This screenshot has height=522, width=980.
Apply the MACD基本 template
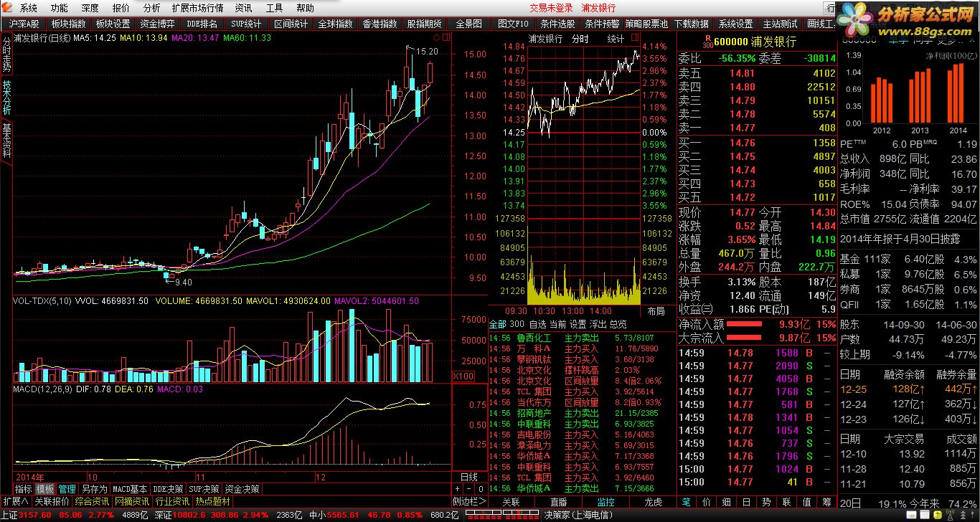[130, 489]
